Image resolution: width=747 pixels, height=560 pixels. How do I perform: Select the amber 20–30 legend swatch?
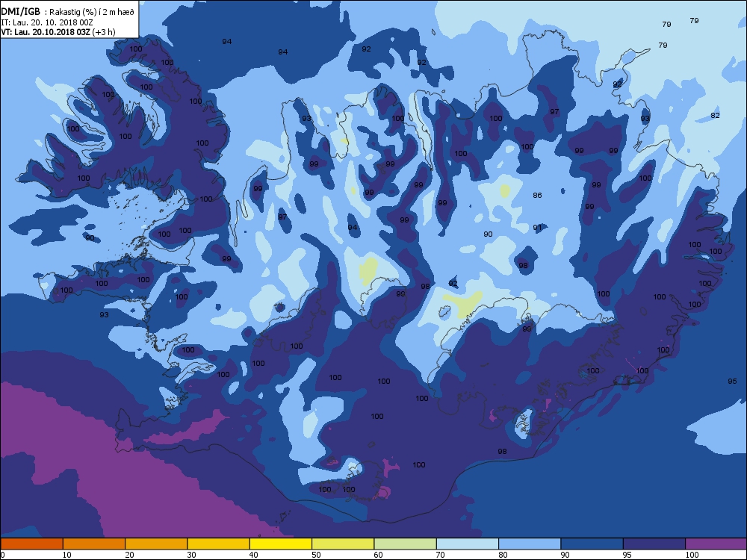(156, 544)
